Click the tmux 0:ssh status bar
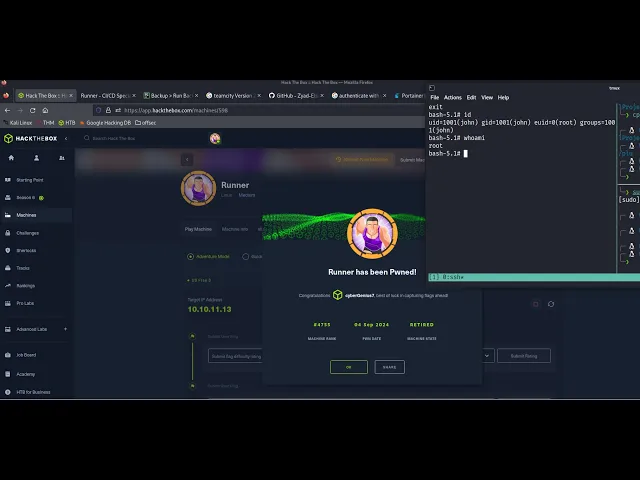The image size is (640, 480). click(x=534, y=277)
